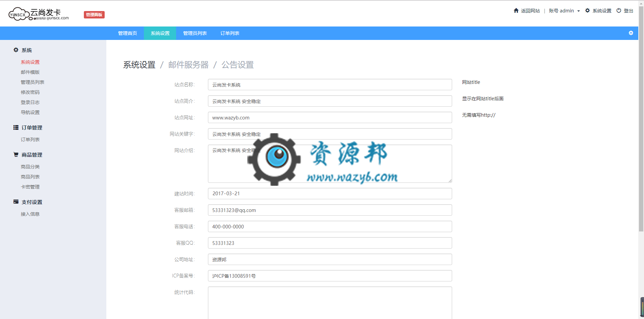Image resolution: width=644 pixels, height=319 pixels.
Task: Click the 站点名称 input field
Action: (329, 85)
